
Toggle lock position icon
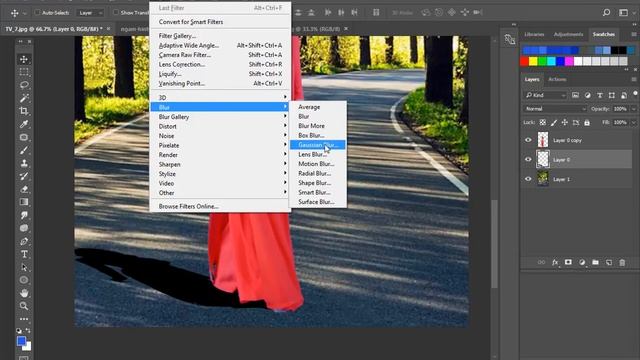coord(565,122)
